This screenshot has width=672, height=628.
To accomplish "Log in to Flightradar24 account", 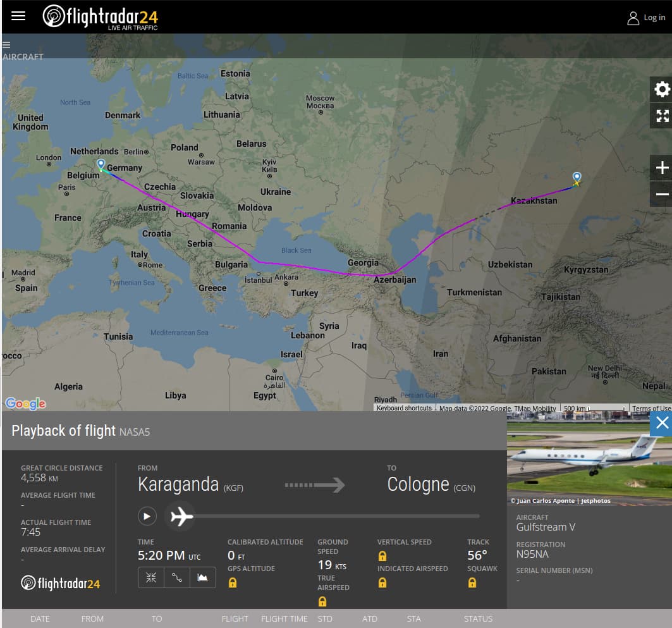I will coord(645,18).
